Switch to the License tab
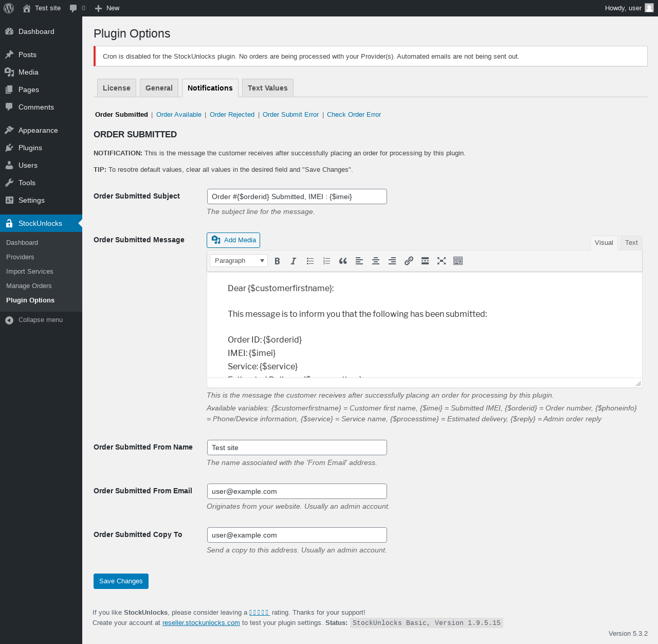Screen dimensions: 658x644 [x=117, y=88]
